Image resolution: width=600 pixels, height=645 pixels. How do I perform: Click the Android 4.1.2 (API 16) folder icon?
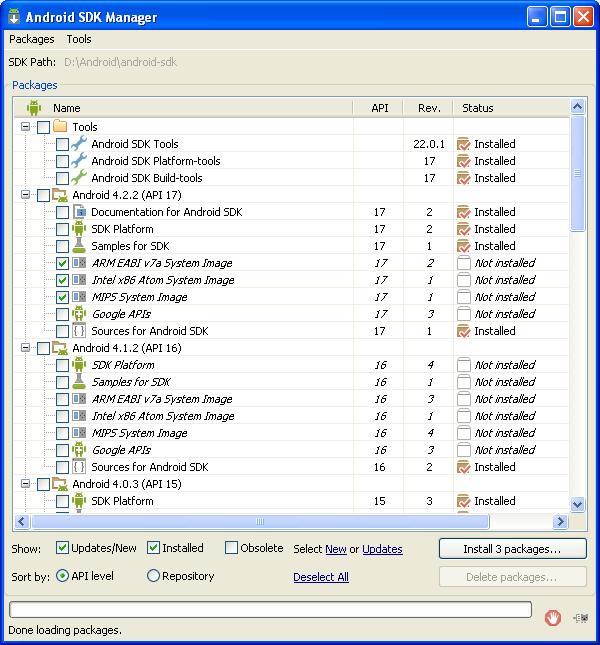click(60, 348)
